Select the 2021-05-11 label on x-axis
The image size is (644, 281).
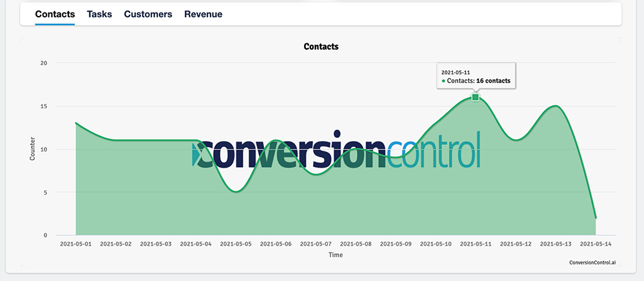475,244
